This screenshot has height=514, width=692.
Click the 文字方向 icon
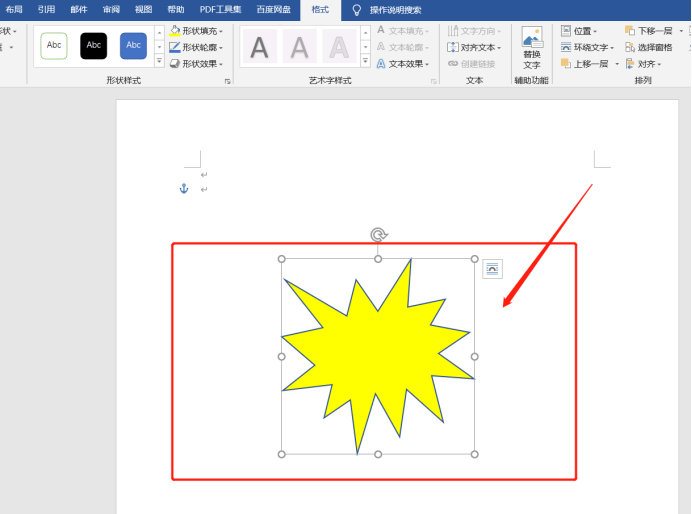click(x=453, y=30)
